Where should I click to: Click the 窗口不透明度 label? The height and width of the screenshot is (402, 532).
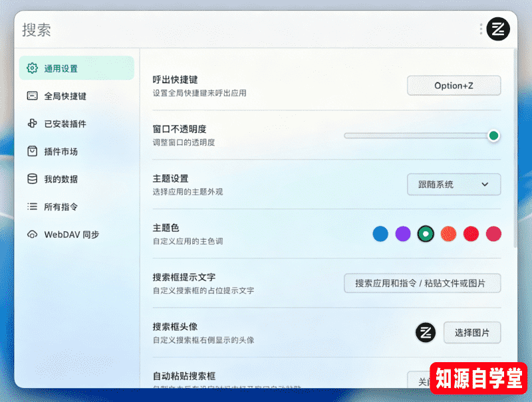180,129
